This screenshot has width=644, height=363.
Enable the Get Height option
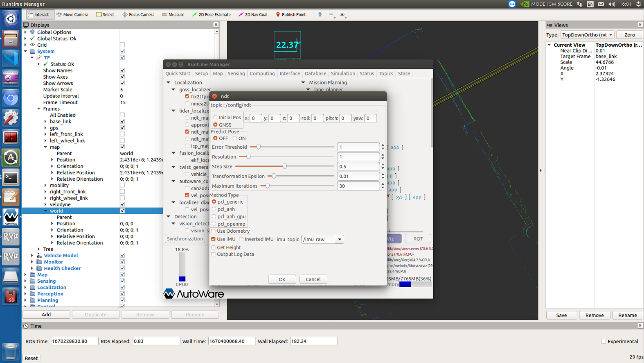click(214, 247)
